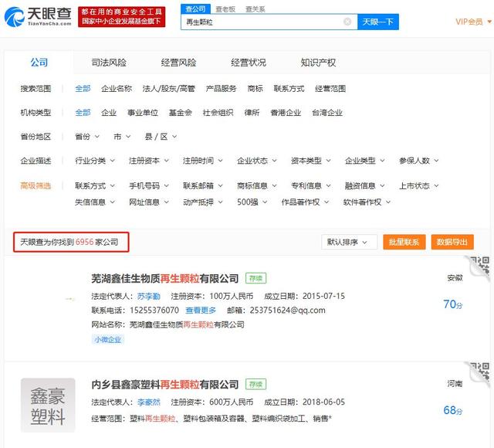The image size is (494, 448).
Task: Select 企业名称 search scope
Action: point(117,89)
